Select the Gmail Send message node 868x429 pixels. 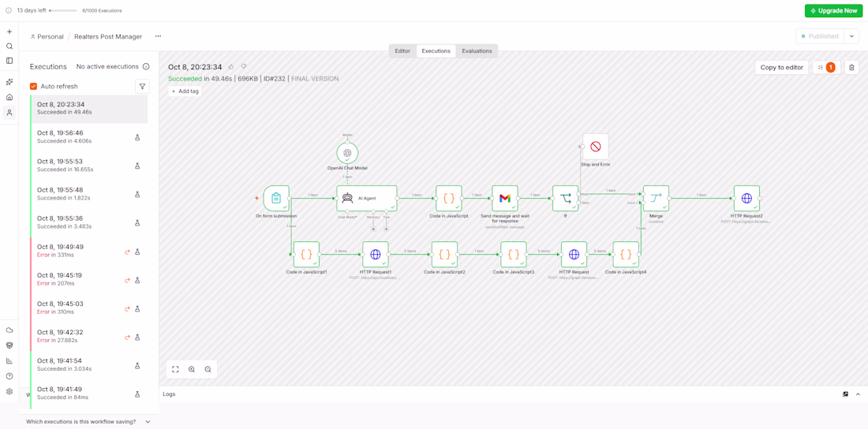pyautogui.click(x=505, y=198)
